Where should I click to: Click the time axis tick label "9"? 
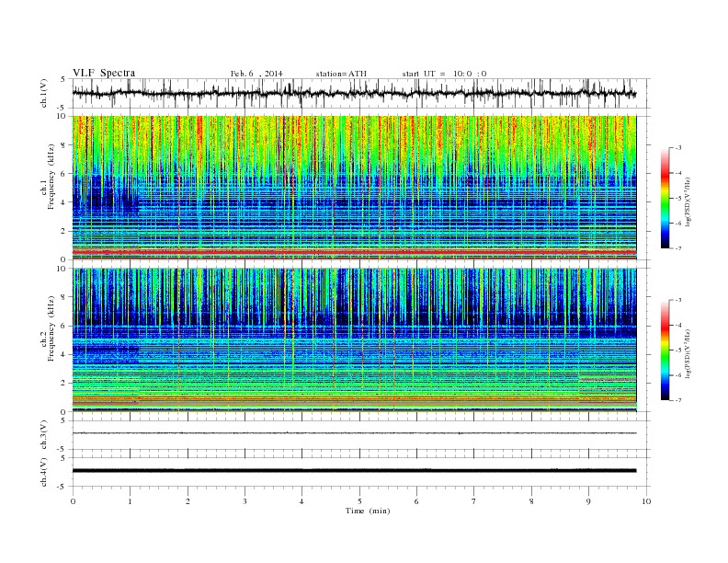[x=588, y=501]
